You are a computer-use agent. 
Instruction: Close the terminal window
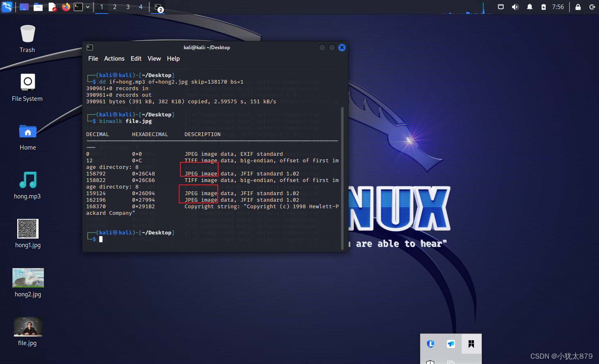tap(342, 48)
